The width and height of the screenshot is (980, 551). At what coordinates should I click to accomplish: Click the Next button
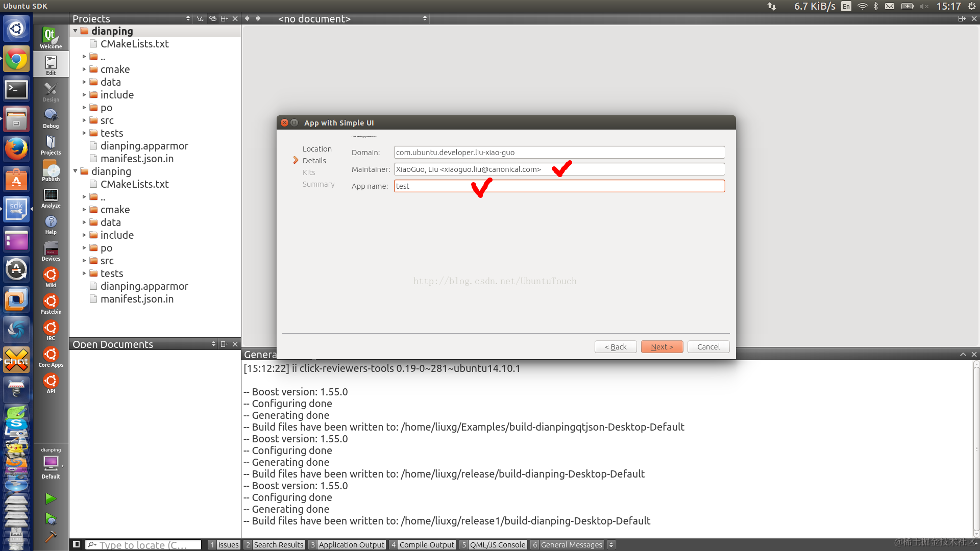pyautogui.click(x=661, y=347)
